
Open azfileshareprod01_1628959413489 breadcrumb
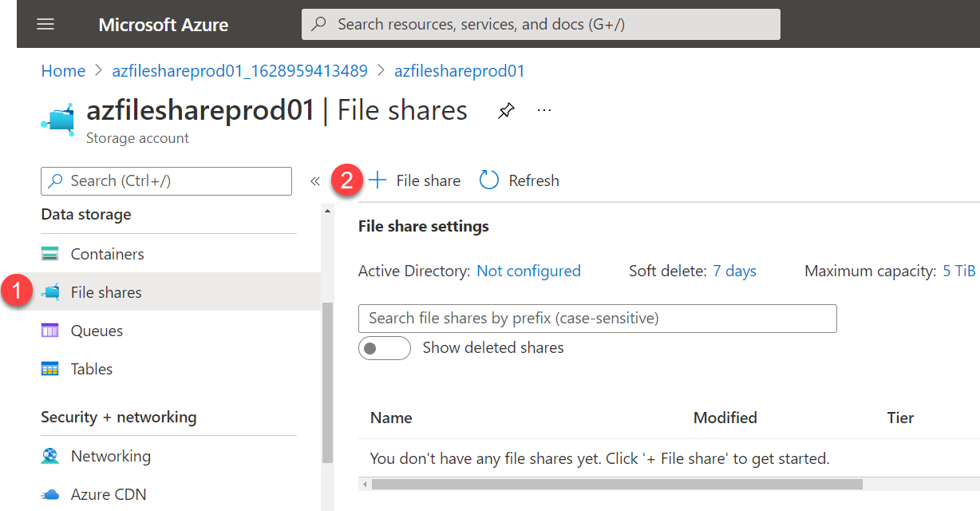(x=240, y=71)
